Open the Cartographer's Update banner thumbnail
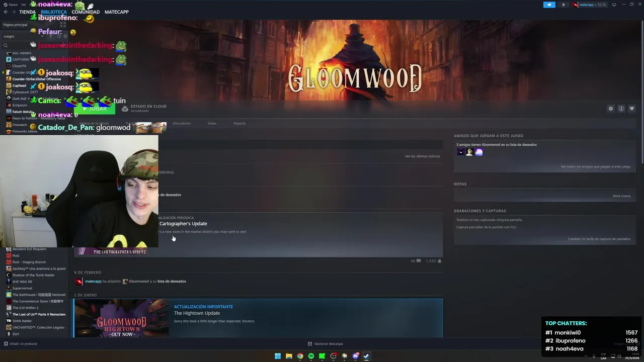This screenshot has height=362, width=644. click(112, 251)
